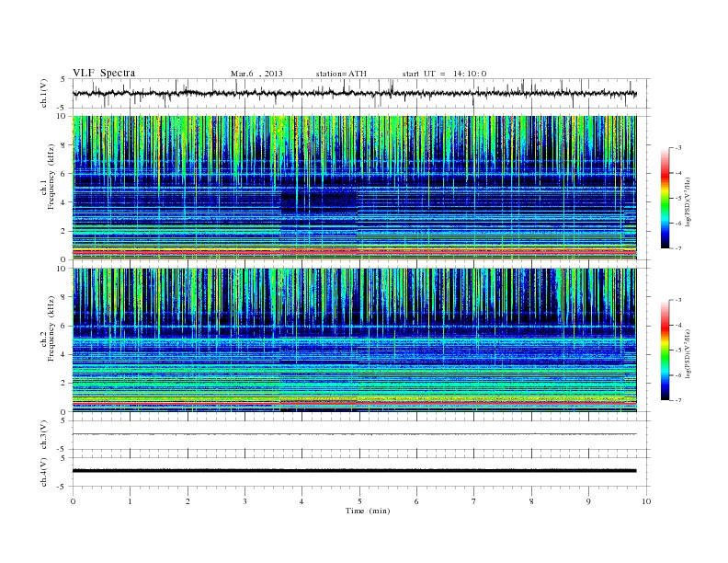Click the "start UT = 14:10:0" header text
This screenshot has height=563, width=728.
click(x=444, y=74)
